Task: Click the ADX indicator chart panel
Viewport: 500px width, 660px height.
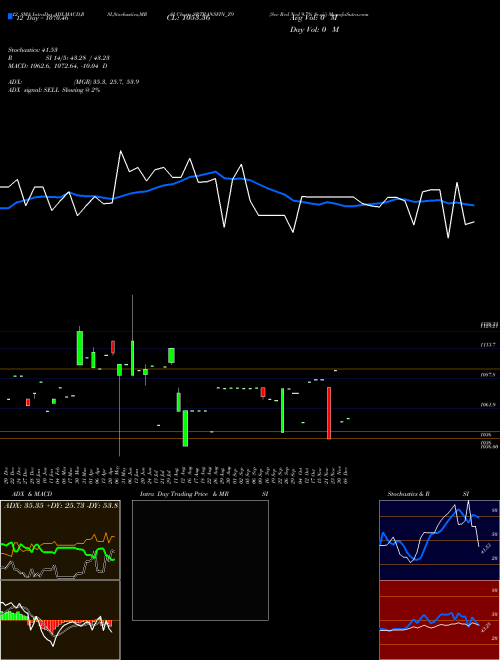Action: [x=60, y=540]
